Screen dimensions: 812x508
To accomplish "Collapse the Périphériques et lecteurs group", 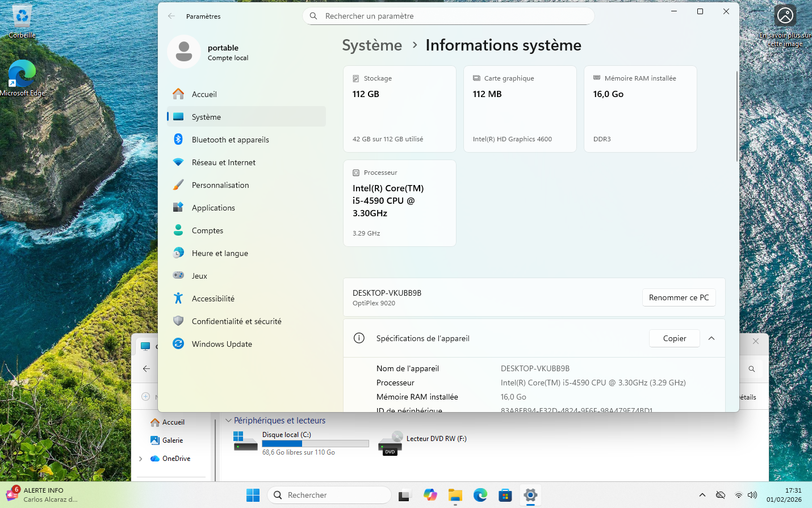I will click(x=228, y=421).
